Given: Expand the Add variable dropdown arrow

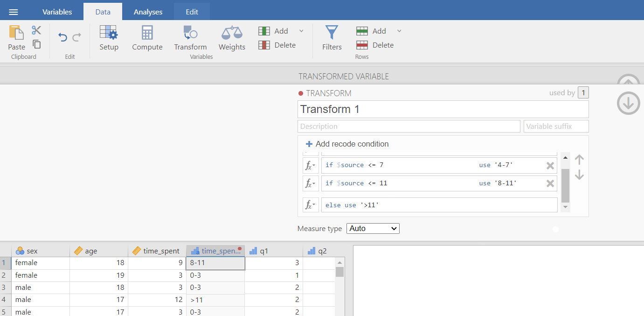Looking at the screenshot, I should 301,31.
